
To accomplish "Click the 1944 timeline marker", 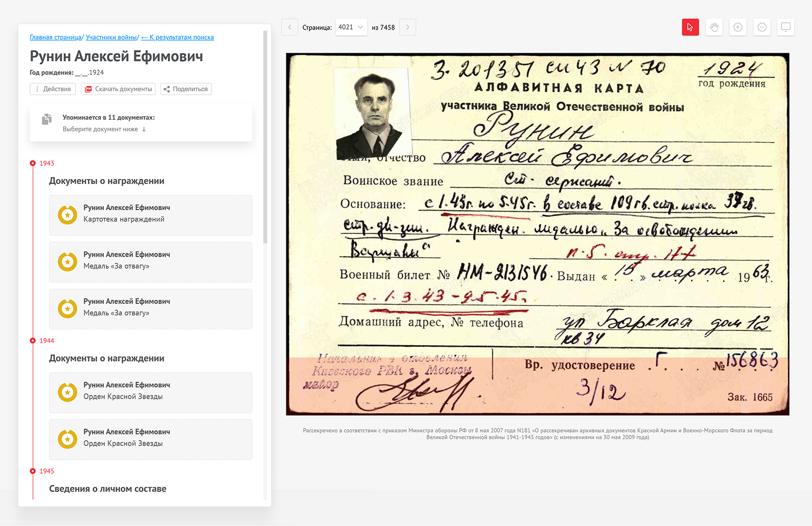I will [x=33, y=341].
